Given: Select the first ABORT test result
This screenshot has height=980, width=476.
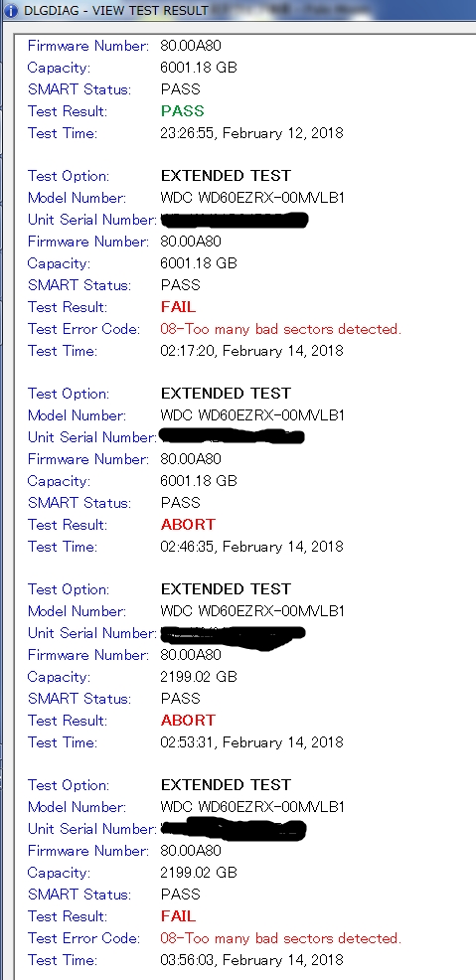Looking at the screenshot, I should (188, 525).
